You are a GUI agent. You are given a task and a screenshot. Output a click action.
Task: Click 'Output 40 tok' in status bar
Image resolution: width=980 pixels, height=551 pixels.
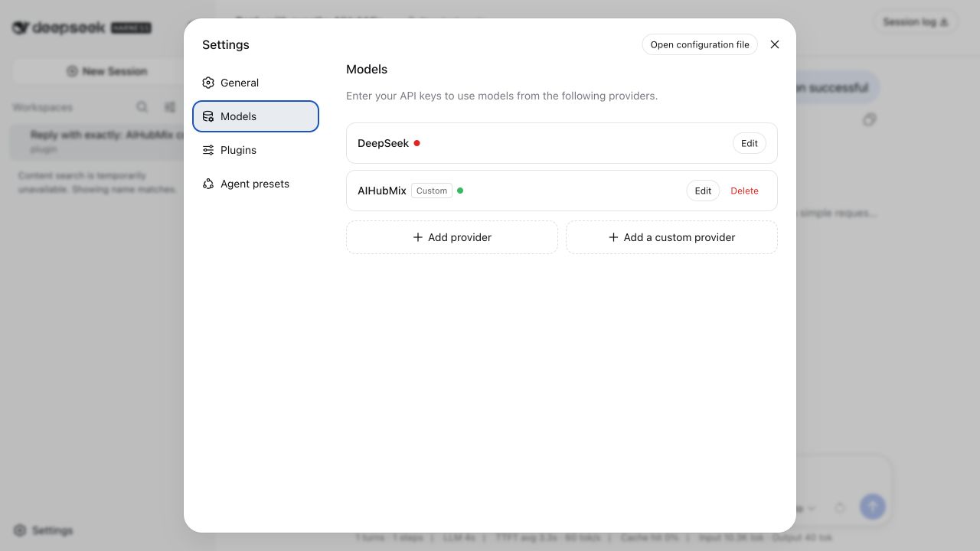(x=801, y=538)
